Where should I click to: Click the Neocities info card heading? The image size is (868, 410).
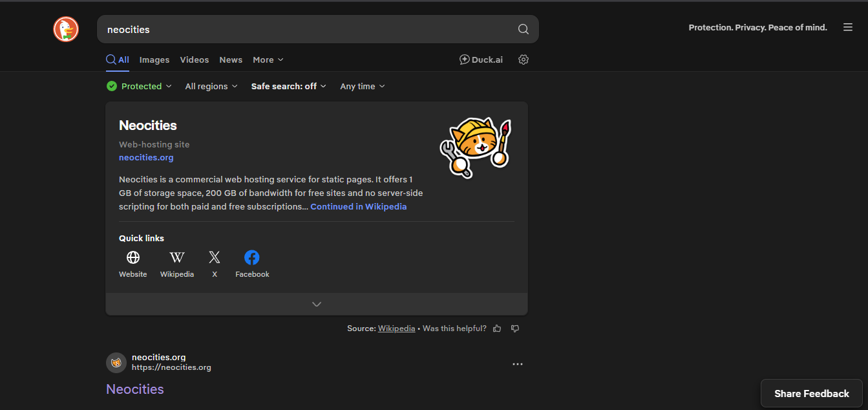click(x=148, y=125)
